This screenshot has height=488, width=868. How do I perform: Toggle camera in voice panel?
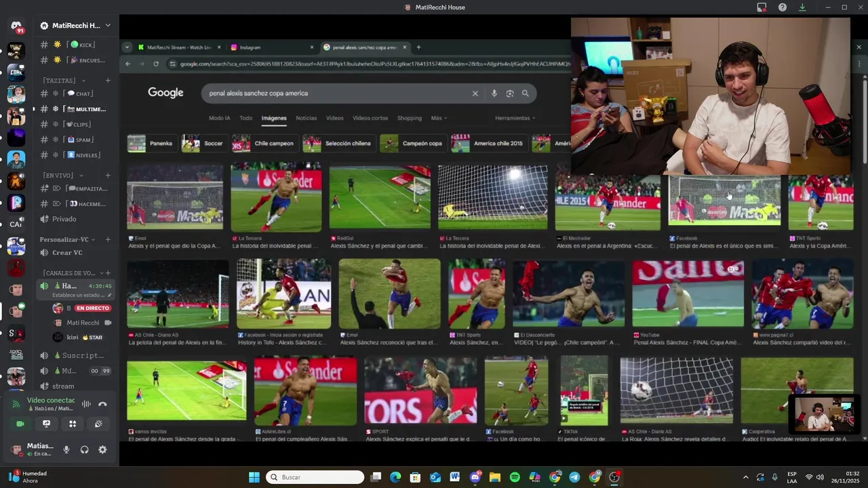pyautogui.click(x=20, y=424)
